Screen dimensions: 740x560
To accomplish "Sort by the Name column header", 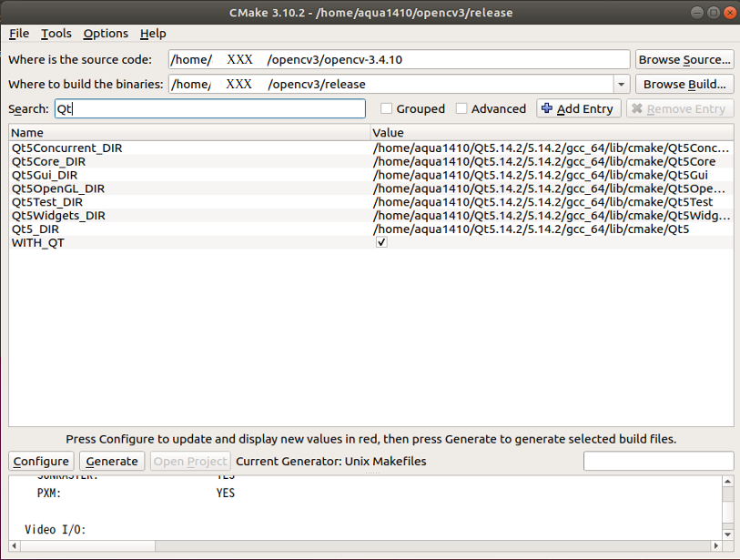I will click(189, 133).
